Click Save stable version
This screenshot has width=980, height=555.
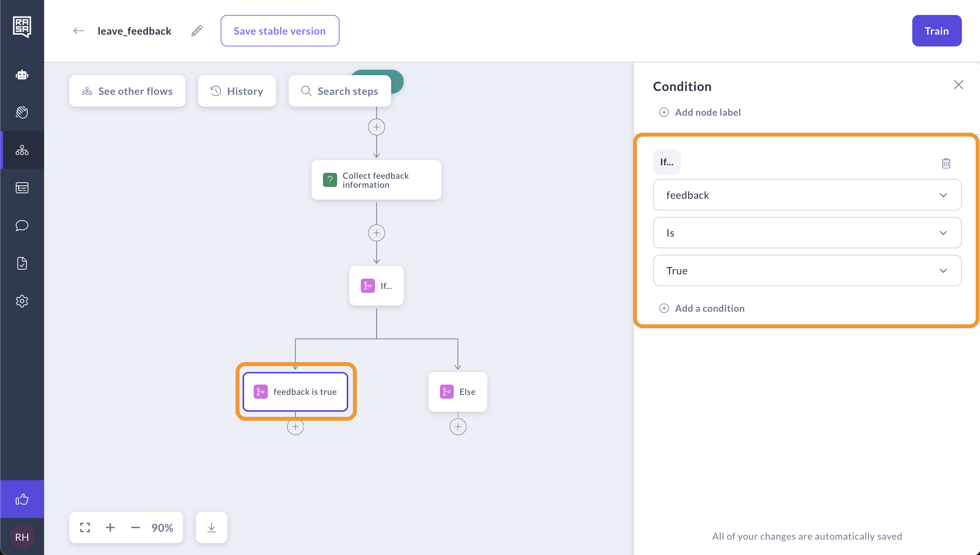(280, 31)
